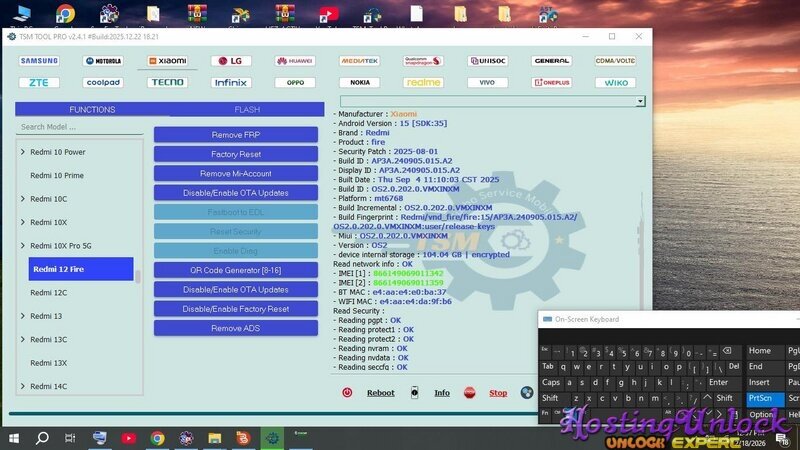Open the MediaTek chipset section
The height and width of the screenshot is (450, 800).
point(359,61)
